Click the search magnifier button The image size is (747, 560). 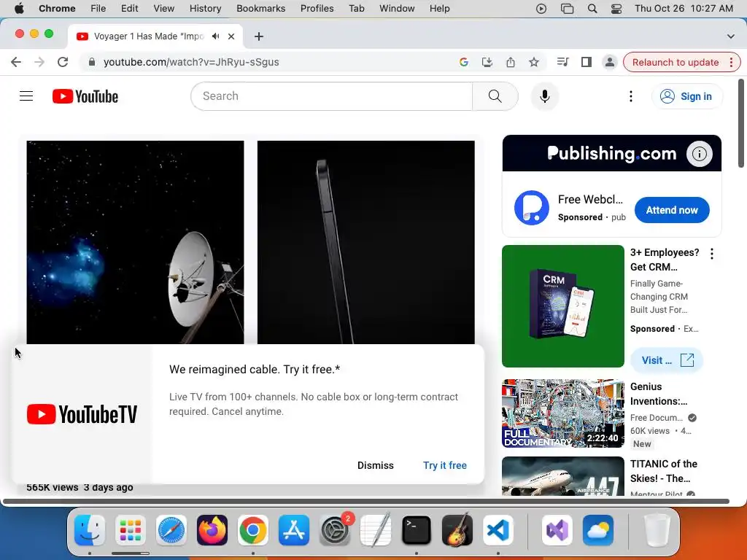(x=495, y=96)
